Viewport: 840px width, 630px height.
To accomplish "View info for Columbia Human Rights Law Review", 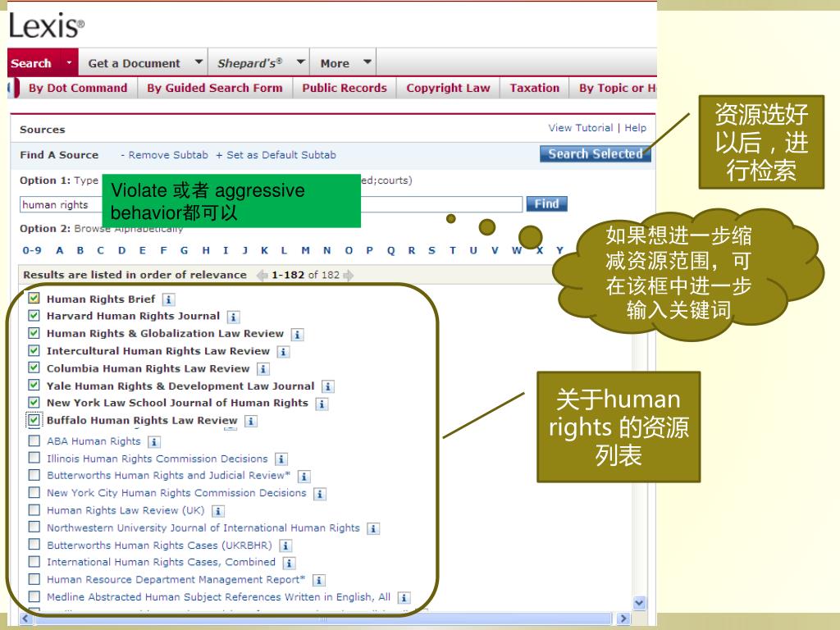I will (263, 369).
